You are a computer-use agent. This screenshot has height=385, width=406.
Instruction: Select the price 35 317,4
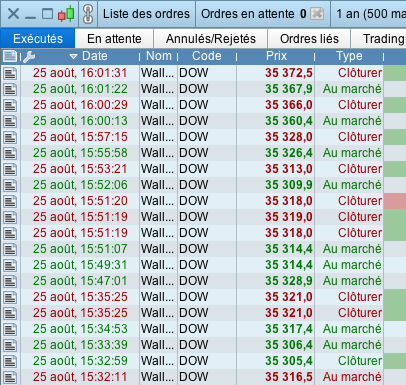(289, 329)
